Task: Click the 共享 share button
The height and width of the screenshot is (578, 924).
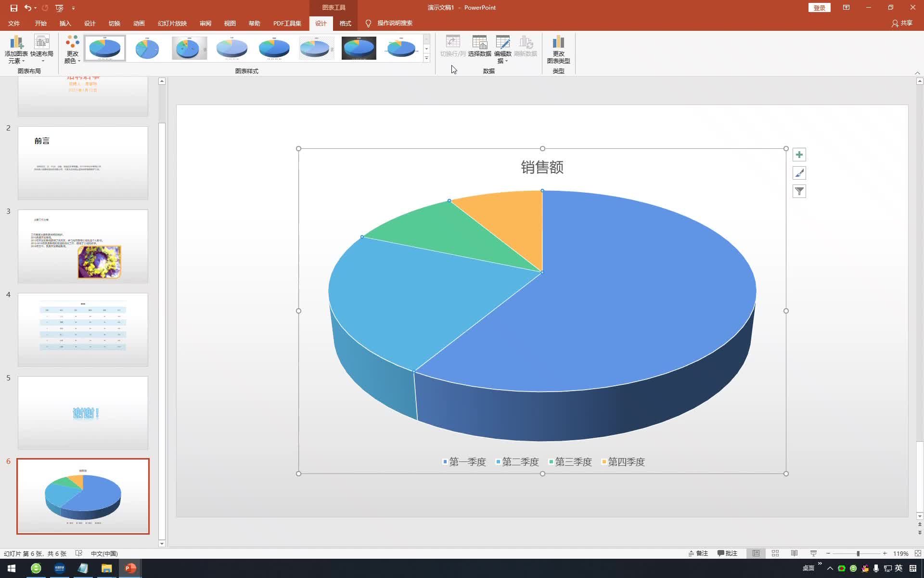Action: pos(902,23)
